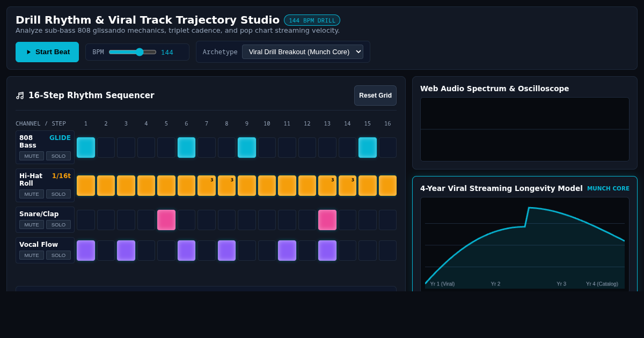
Task: Click the 16-Step Rhythm Sequencer heading
Action: click(x=91, y=95)
